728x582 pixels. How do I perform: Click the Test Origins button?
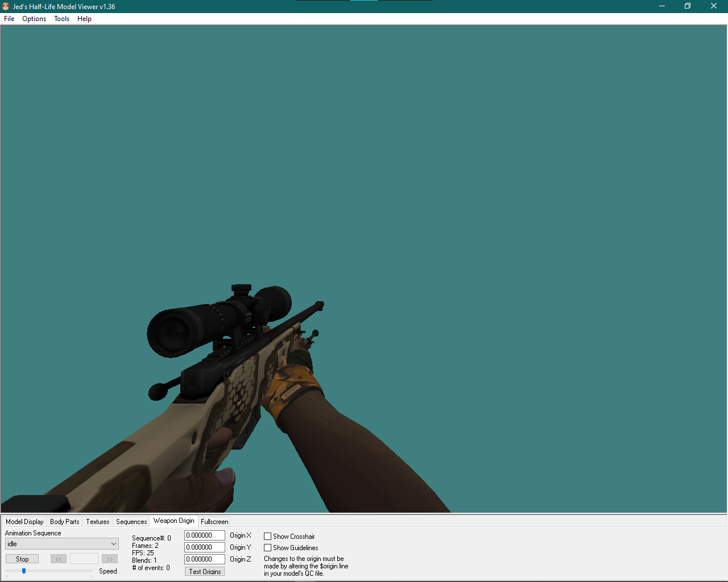(205, 571)
